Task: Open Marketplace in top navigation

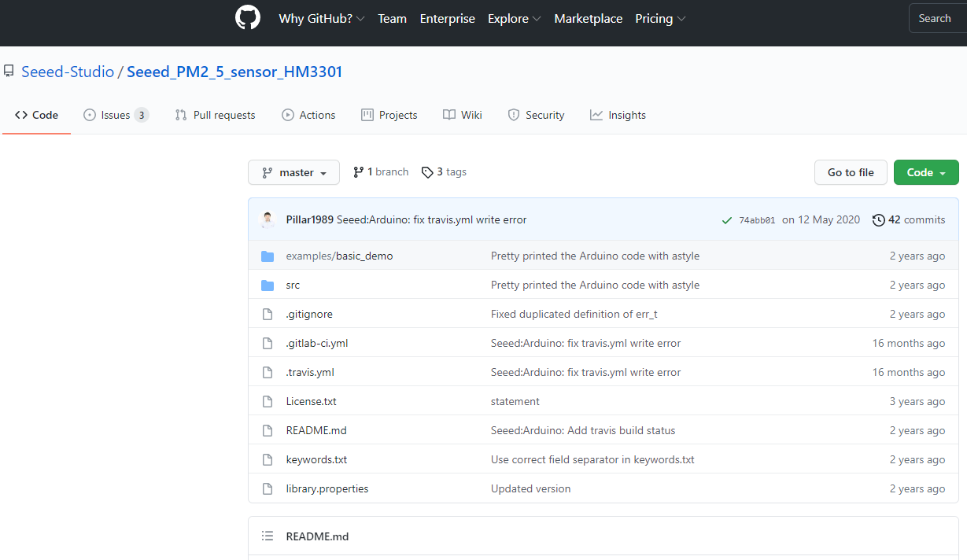Action: 588,19
